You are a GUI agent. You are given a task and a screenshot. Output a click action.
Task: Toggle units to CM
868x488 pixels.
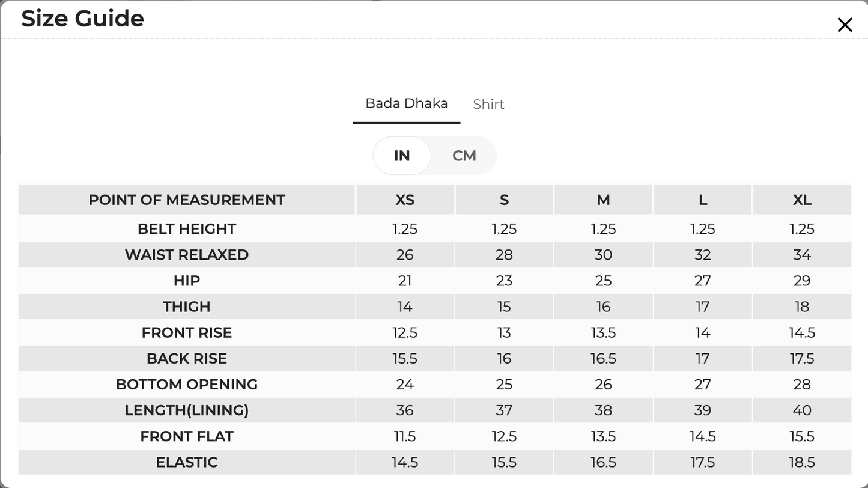[464, 156]
